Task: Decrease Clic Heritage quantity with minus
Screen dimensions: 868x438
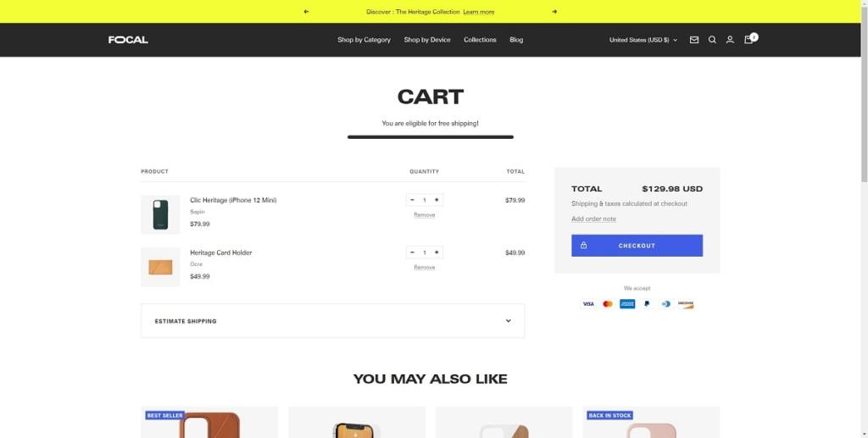Action: pyautogui.click(x=412, y=200)
